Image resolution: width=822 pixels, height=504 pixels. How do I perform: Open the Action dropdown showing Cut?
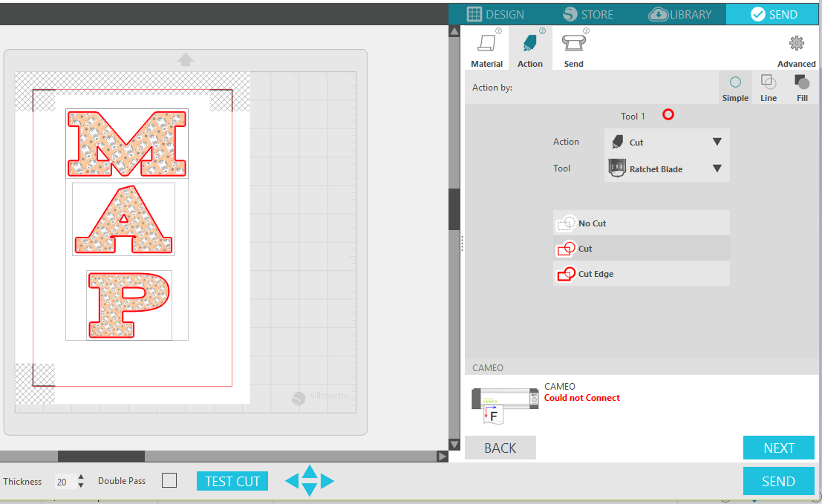click(665, 141)
